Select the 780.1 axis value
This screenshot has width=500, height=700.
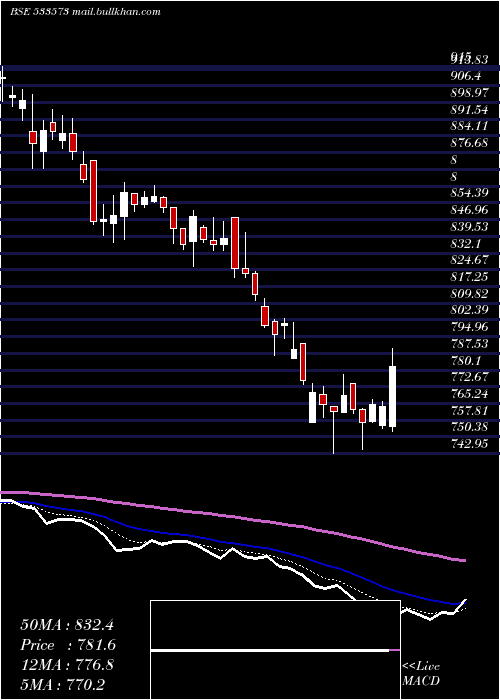tap(466, 360)
